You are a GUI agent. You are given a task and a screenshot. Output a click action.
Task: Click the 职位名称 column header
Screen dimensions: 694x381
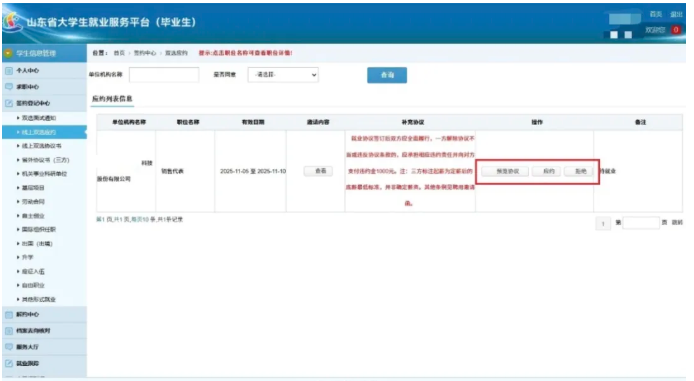click(x=188, y=122)
